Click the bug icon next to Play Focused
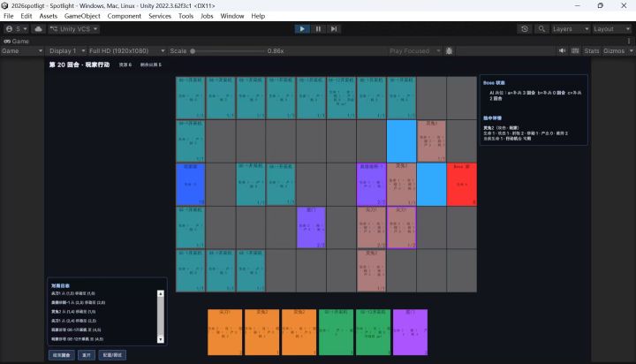This screenshot has height=364, width=636. tap(449, 50)
